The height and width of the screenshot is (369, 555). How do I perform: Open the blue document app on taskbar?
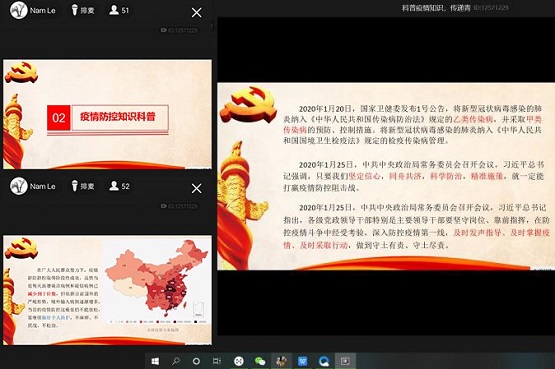[303, 361]
